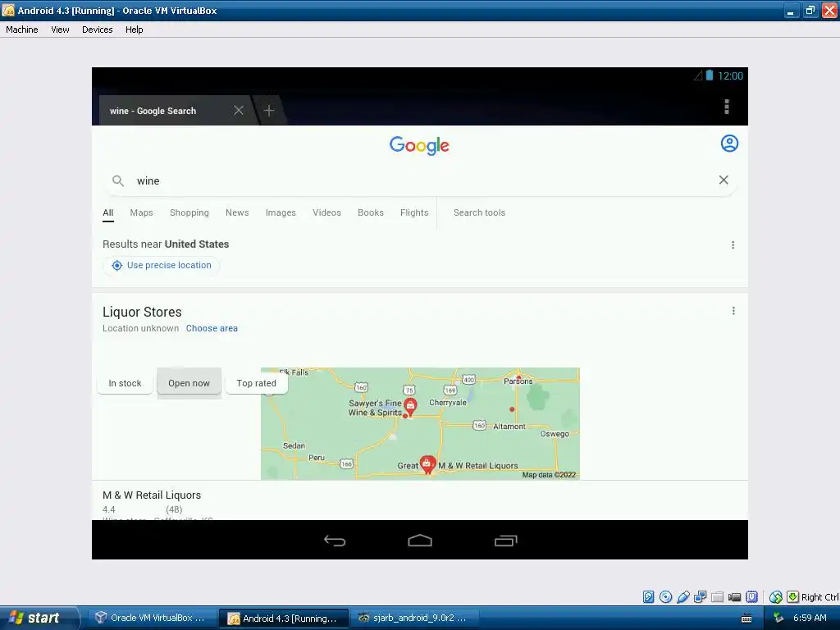The image size is (840, 630).
Task: Open options menu beside Liquor Stores heading
Action: click(733, 311)
